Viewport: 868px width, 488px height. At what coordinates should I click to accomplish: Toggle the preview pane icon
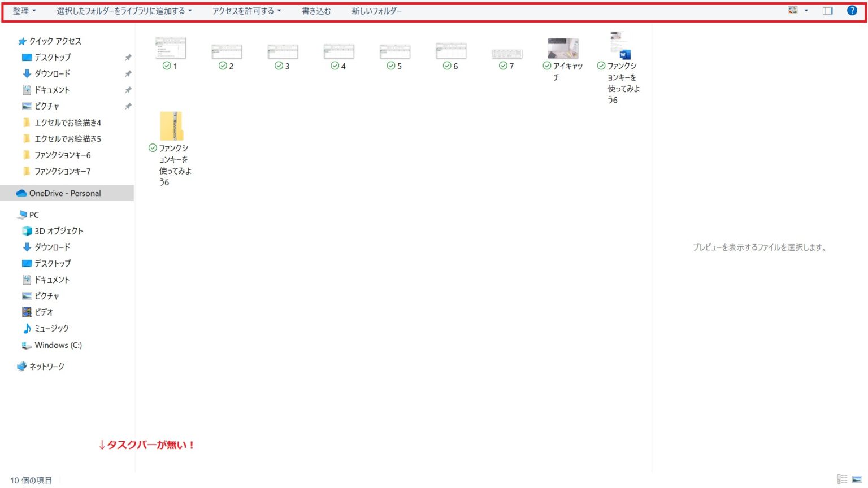(x=827, y=11)
